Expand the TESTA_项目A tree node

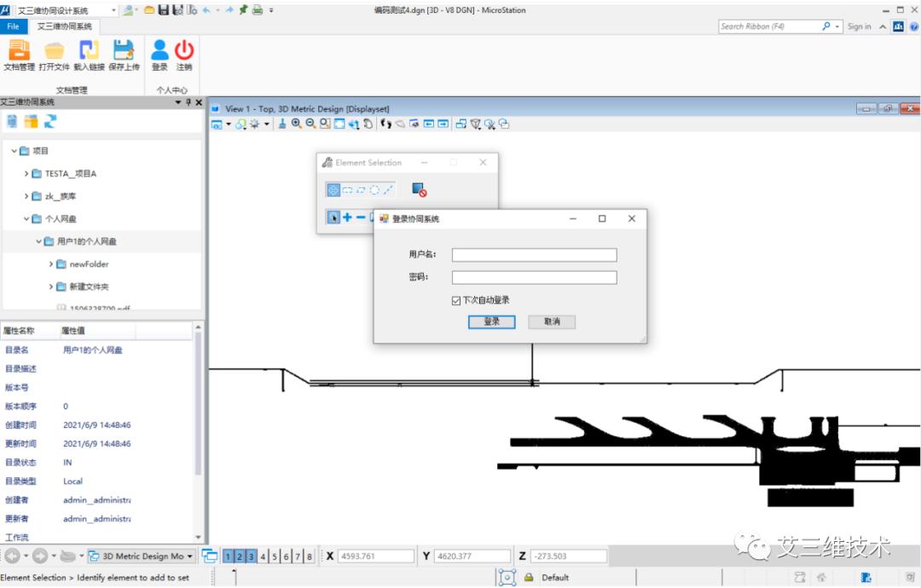(26, 174)
